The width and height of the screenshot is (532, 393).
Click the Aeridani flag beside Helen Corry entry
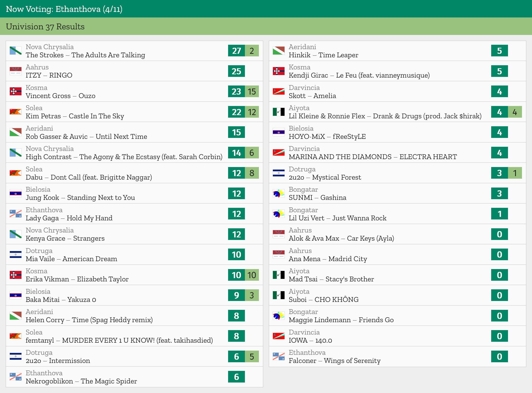(15, 316)
